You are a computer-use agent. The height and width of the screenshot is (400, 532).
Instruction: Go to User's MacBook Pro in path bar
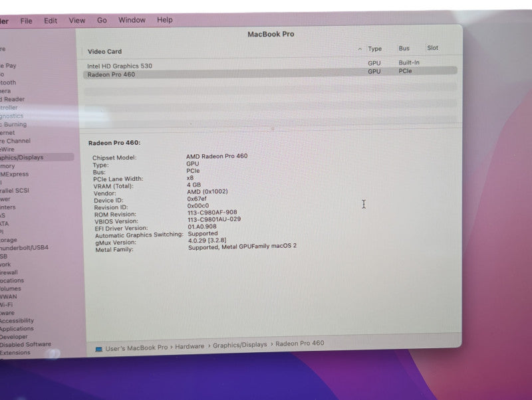tap(136, 348)
